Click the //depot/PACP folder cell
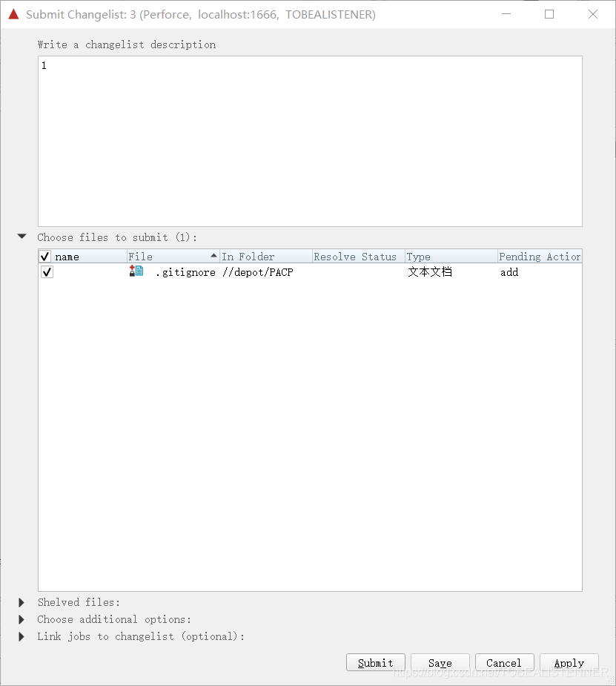This screenshot has width=616, height=686. tap(257, 272)
